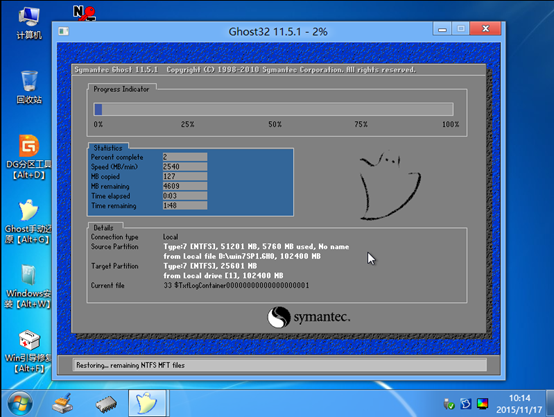Maximize the Ghost32 window
The width and height of the screenshot is (554, 417).
(x=461, y=29)
